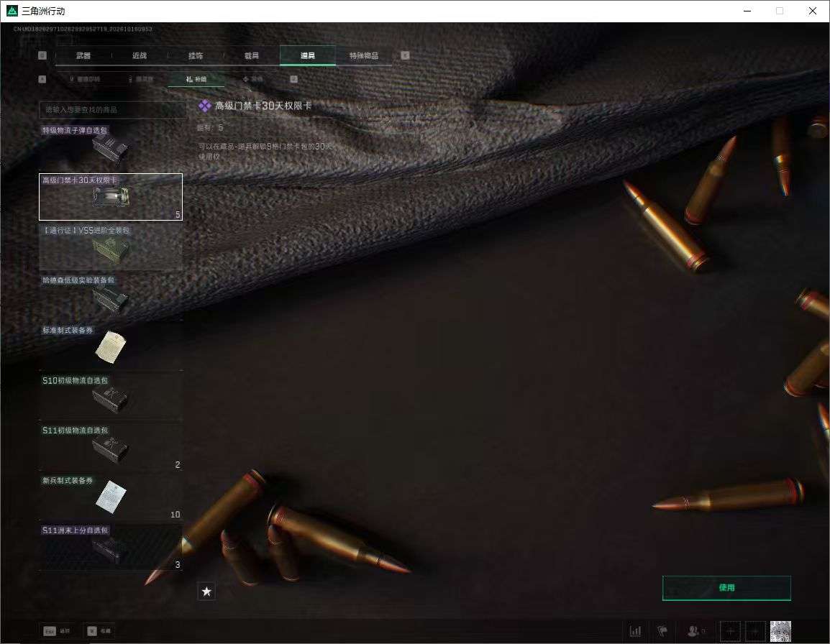Click the flag icon in bottom bar

[x=662, y=631]
